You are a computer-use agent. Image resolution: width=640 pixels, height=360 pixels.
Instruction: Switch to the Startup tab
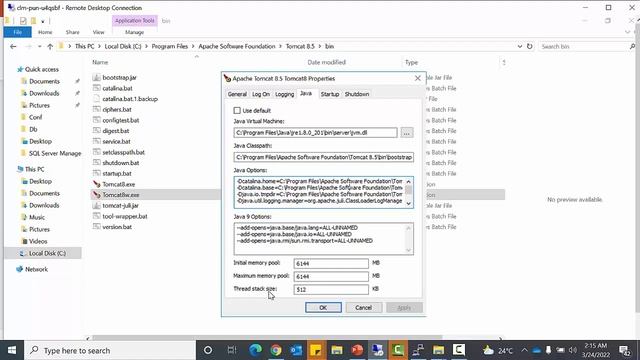(330, 94)
